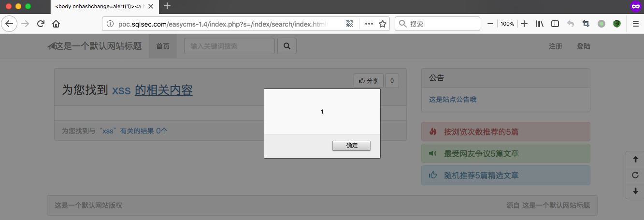The width and height of the screenshot is (644, 220).
Task: Click the xss keyword in heading
Action: click(x=121, y=90)
